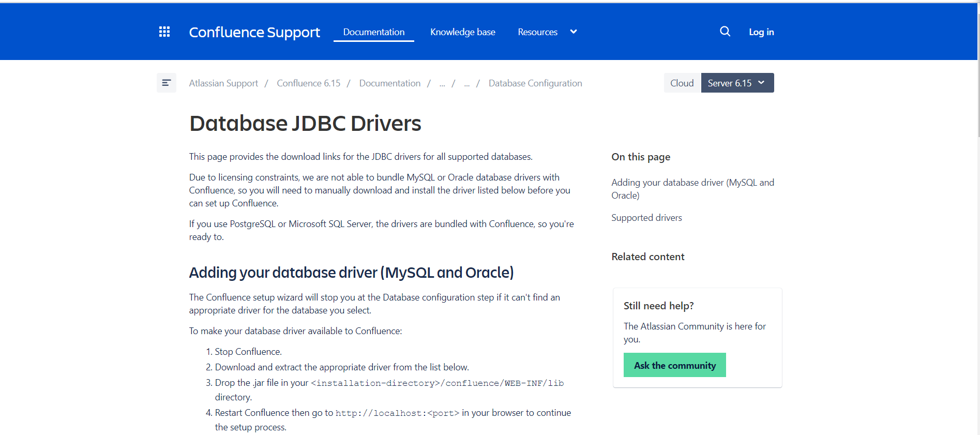Click the Still need help? heading
The height and width of the screenshot is (435, 980).
(658, 306)
